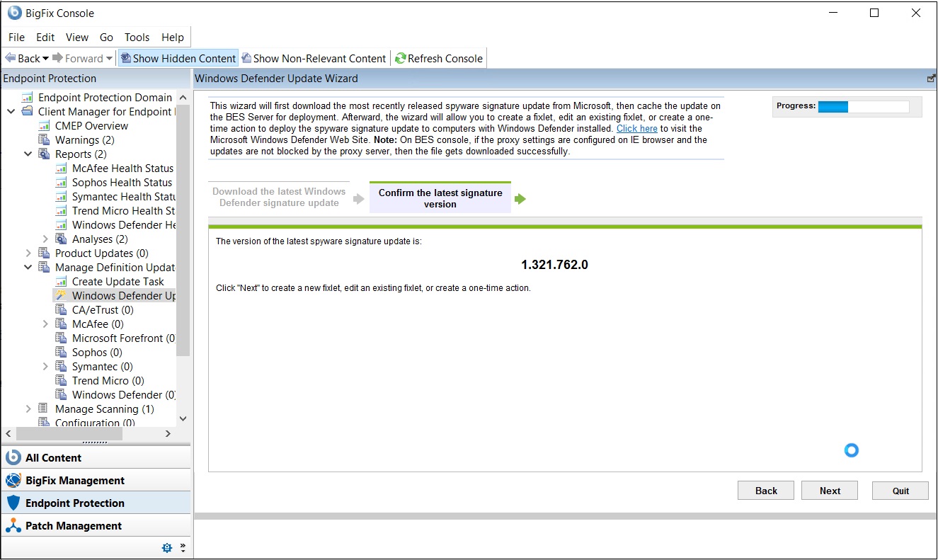Click the Quit button
This screenshot has height=560, width=938.
[900, 491]
